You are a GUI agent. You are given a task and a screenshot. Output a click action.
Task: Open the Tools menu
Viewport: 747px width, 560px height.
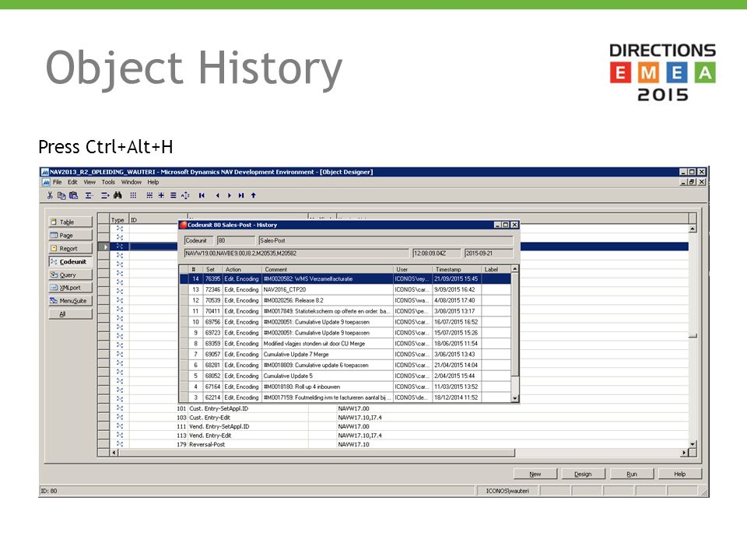pos(108,182)
